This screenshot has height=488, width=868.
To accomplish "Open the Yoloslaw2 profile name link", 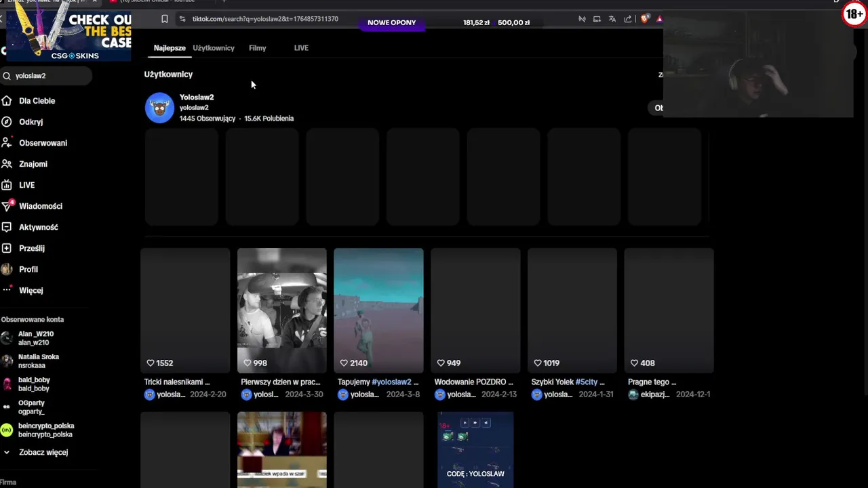I will pyautogui.click(x=197, y=98).
